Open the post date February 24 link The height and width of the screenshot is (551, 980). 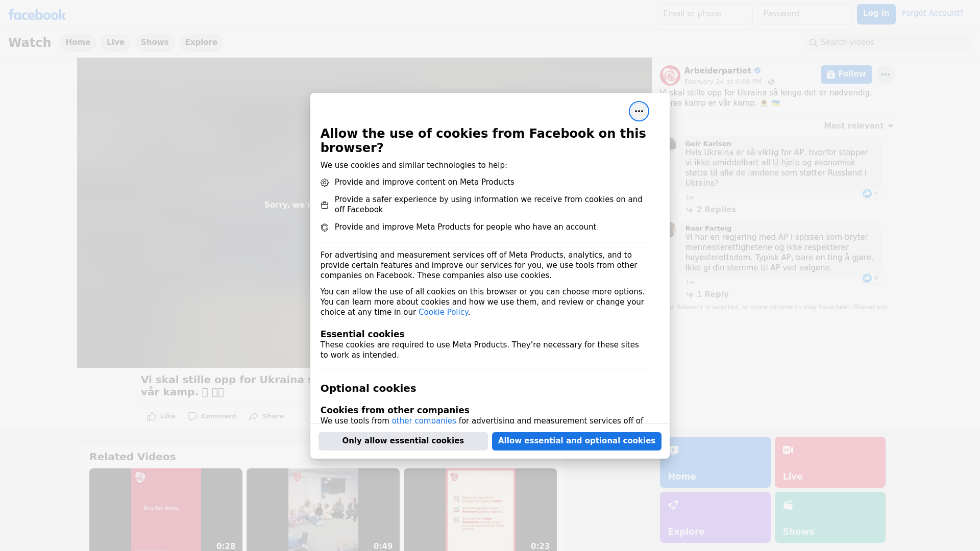(x=723, y=82)
